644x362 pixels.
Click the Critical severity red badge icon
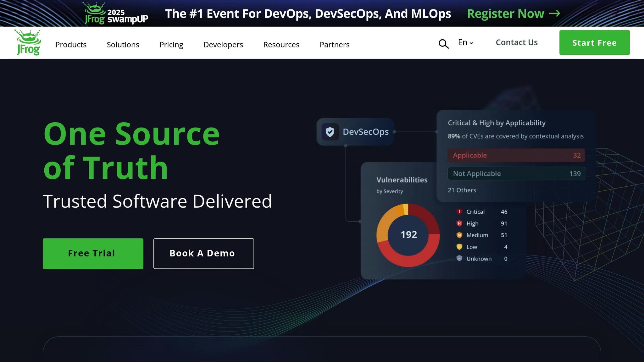(459, 211)
